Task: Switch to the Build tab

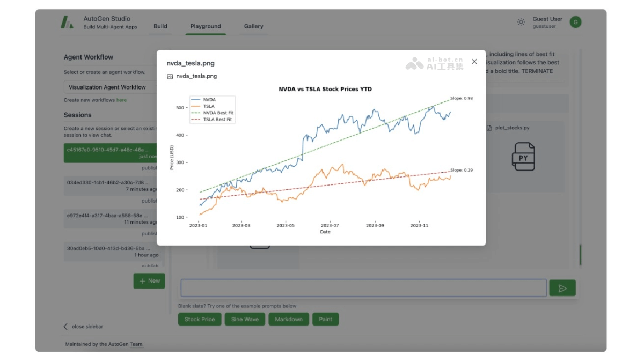Action: (160, 26)
